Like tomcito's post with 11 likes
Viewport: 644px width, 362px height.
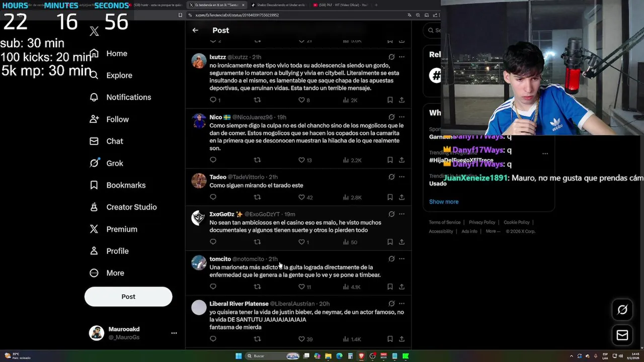pos(304,287)
